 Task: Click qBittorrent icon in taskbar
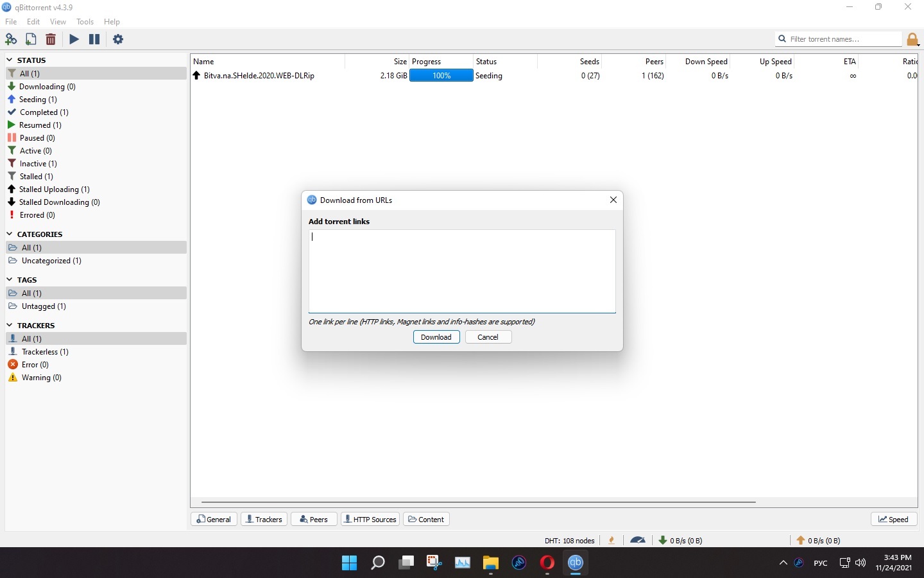[x=576, y=563]
